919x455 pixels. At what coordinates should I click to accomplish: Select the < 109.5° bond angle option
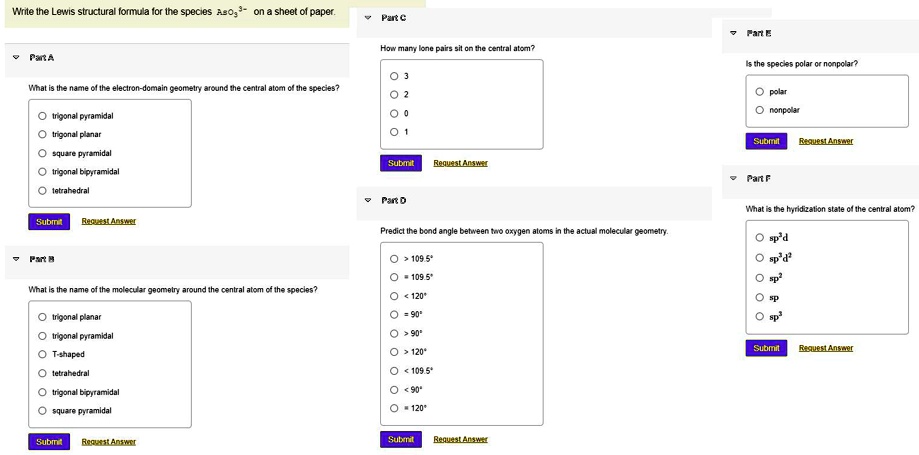point(394,371)
